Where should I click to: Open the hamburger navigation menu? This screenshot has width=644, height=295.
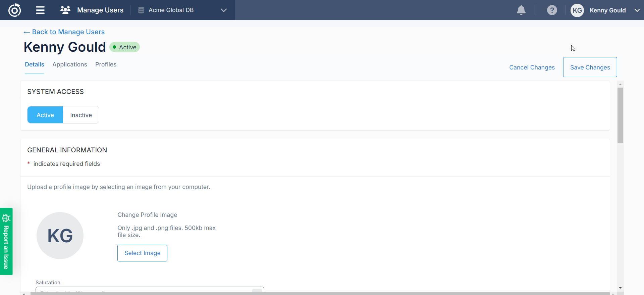click(x=40, y=10)
